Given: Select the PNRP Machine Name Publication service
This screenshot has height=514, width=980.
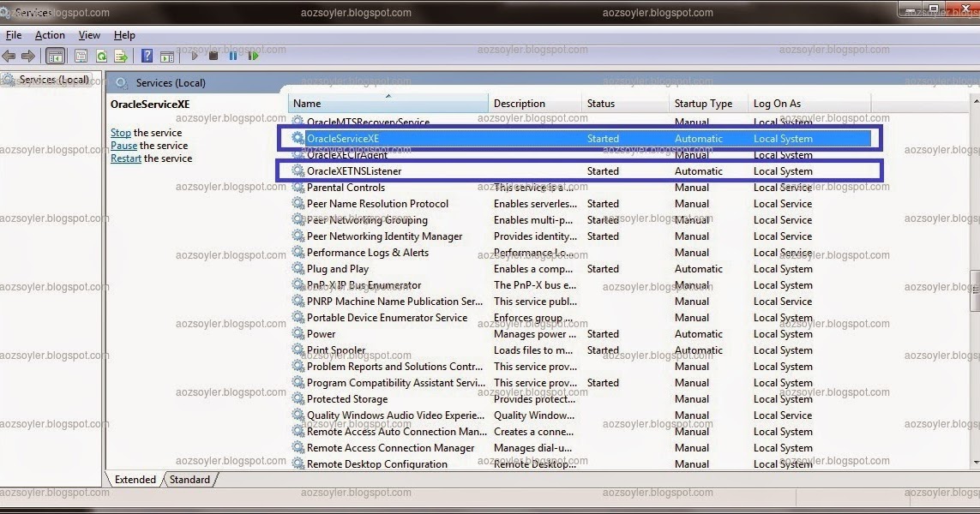Looking at the screenshot, I should pos(394,301).
